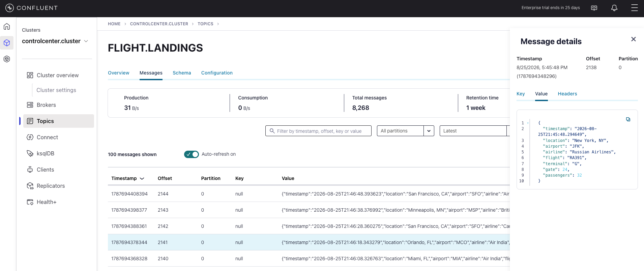Open Replicators page

pyautogui.click(x=51, y=186)
